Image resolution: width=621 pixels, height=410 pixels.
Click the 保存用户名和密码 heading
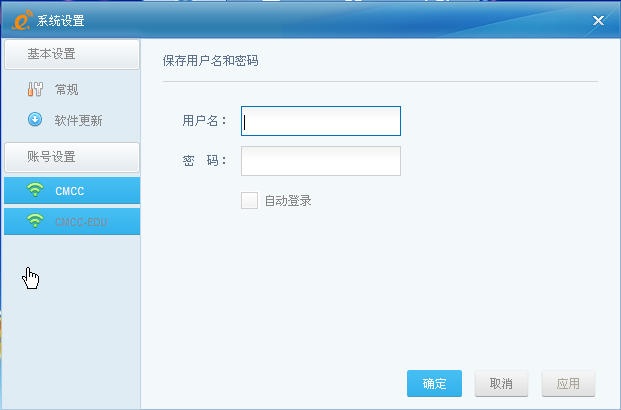tap(211, 61)
